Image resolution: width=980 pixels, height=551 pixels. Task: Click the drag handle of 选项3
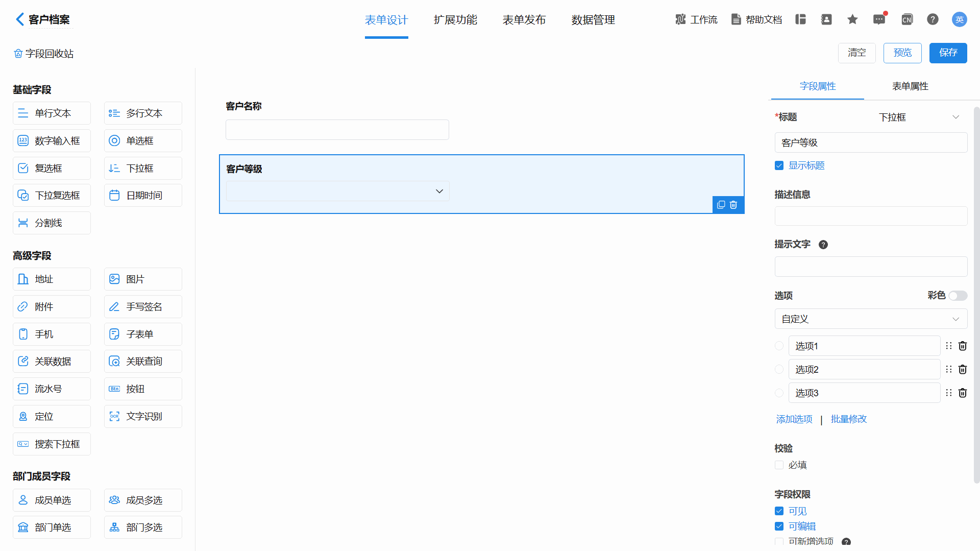pos(949,393)
